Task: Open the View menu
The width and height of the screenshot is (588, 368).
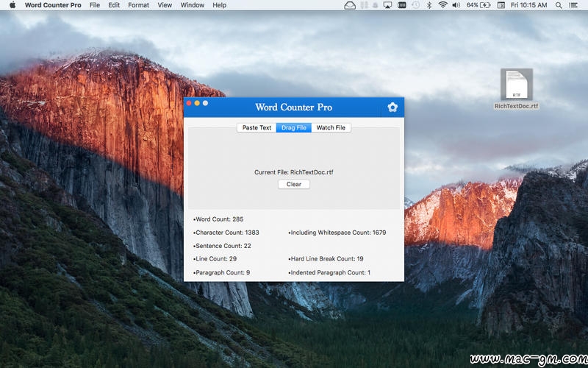Action: [x=165, y=5]
